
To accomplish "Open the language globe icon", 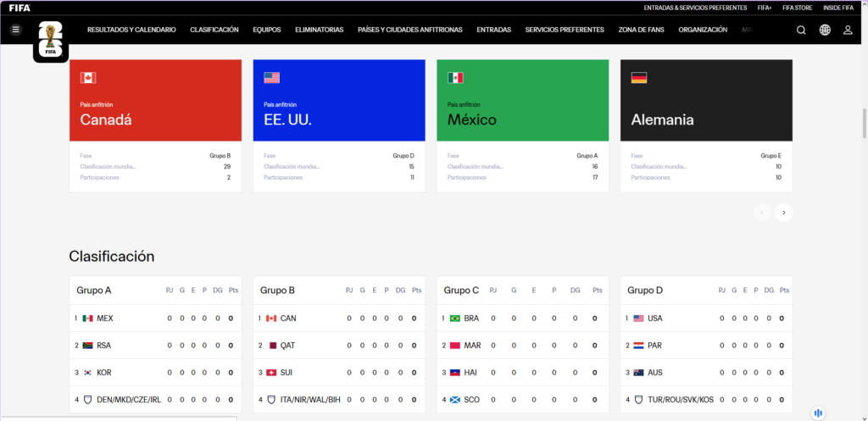I will point(825,30).
